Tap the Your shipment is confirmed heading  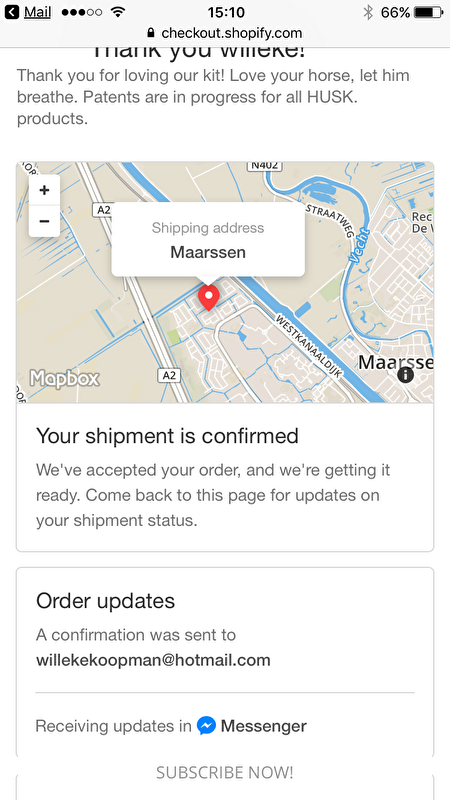(167, 436)
